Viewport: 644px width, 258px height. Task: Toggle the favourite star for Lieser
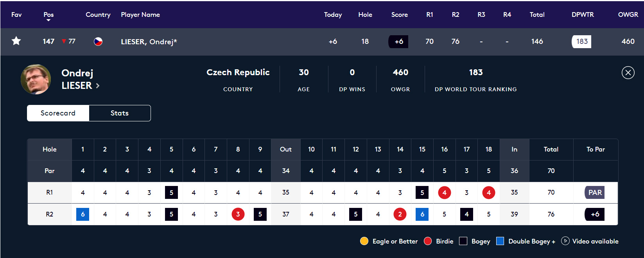16,41
